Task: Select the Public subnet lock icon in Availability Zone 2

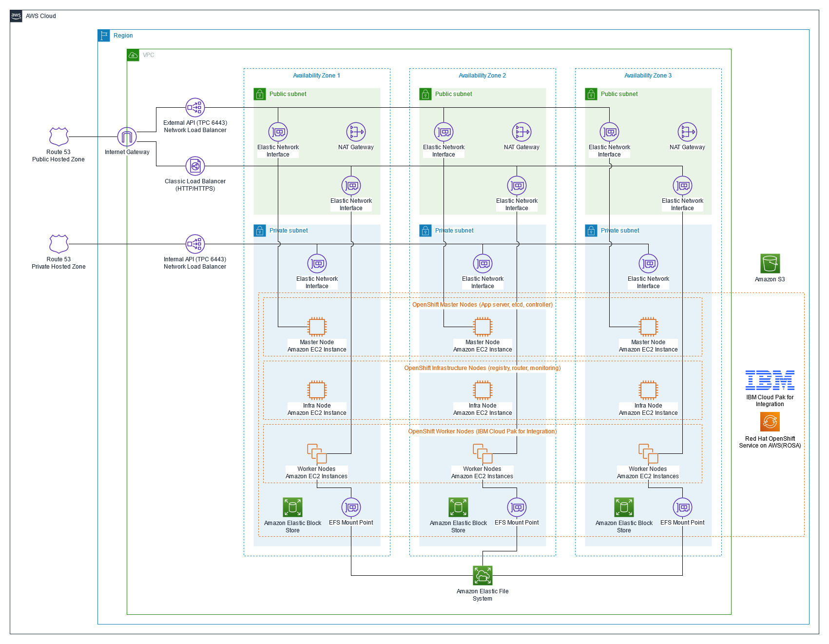Action: point(425,94)
